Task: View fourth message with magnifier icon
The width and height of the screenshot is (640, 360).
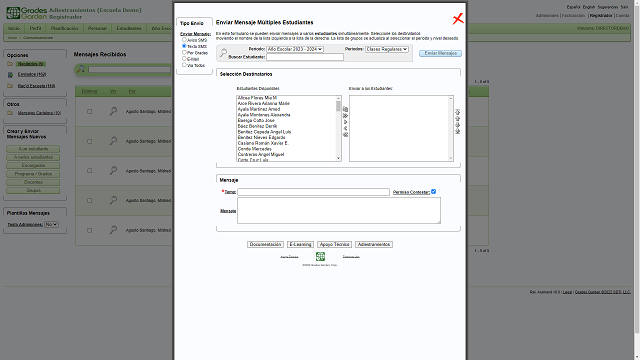Action: pos(113,200)
